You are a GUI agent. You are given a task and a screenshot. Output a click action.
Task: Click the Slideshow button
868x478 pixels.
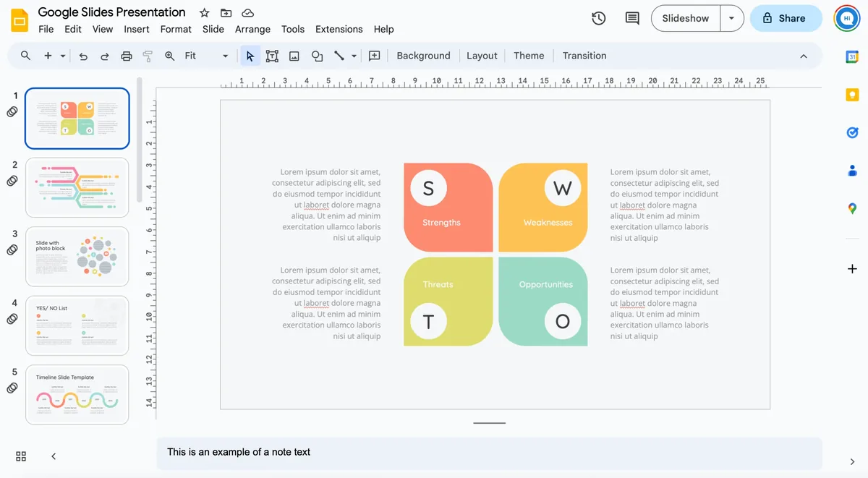686,19
